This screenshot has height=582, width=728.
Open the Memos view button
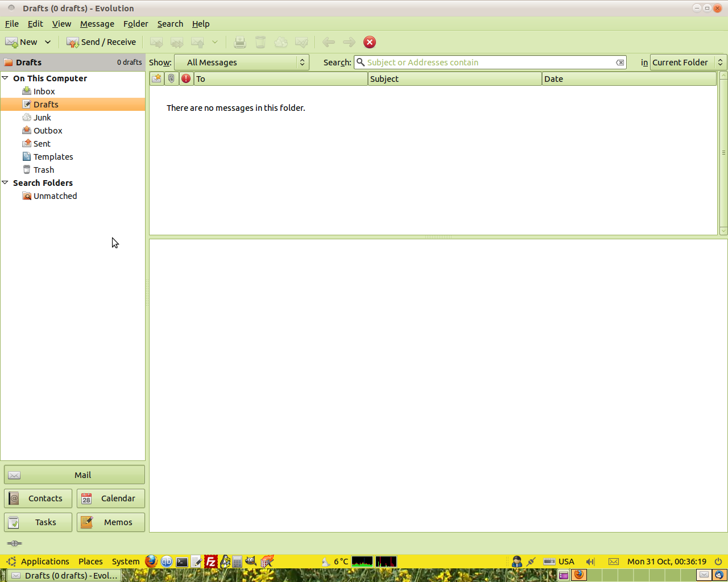tap(111, 522)
